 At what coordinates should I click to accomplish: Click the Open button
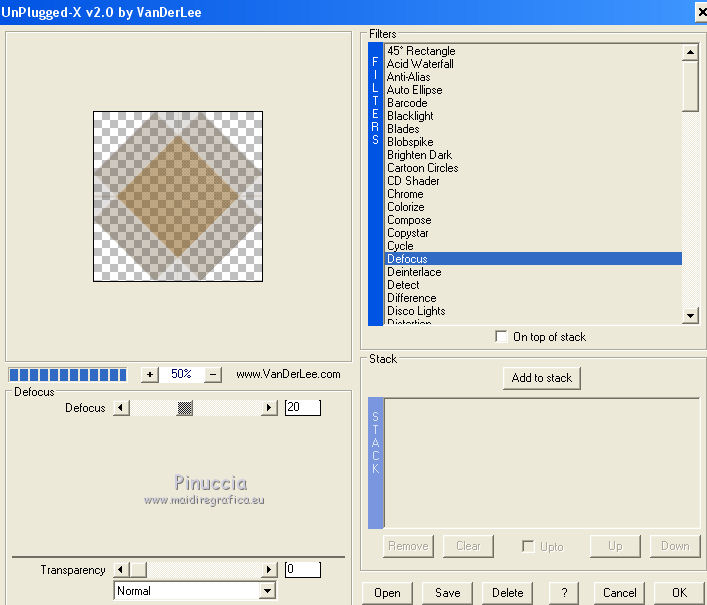(387, 593)
